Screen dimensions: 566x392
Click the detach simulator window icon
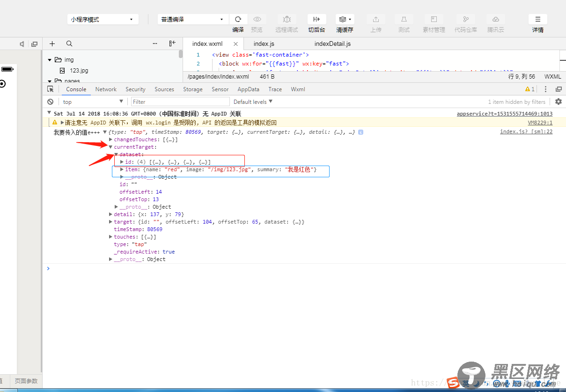coord(34,44)
